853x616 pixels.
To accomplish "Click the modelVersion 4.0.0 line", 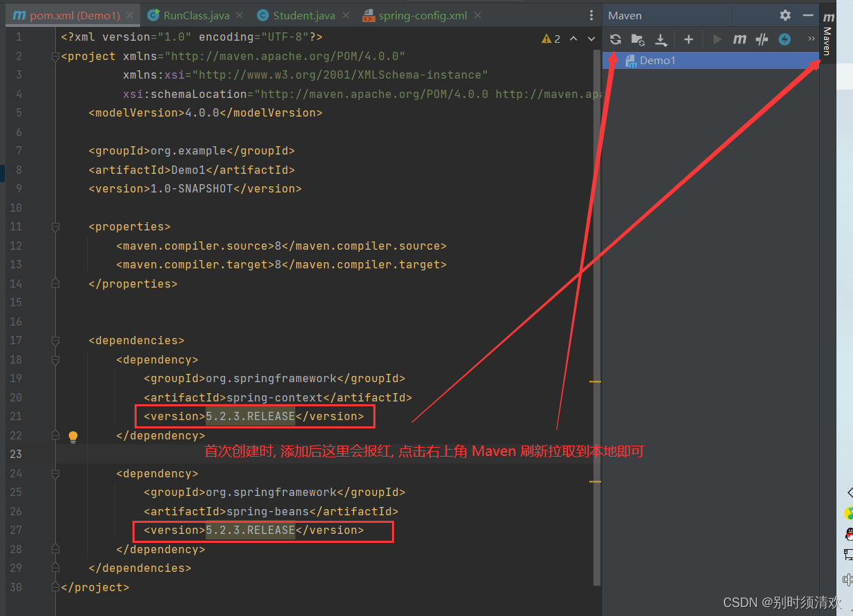I will 206,112.
